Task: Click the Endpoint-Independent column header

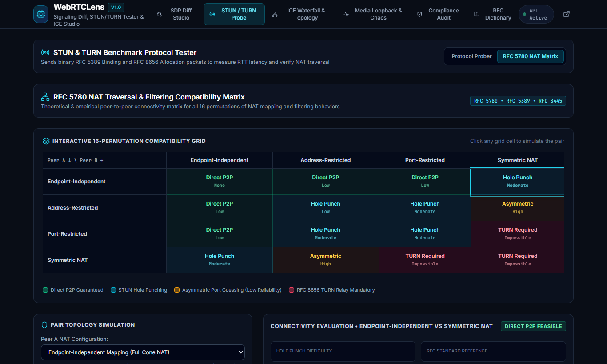Action: (220, 160)
